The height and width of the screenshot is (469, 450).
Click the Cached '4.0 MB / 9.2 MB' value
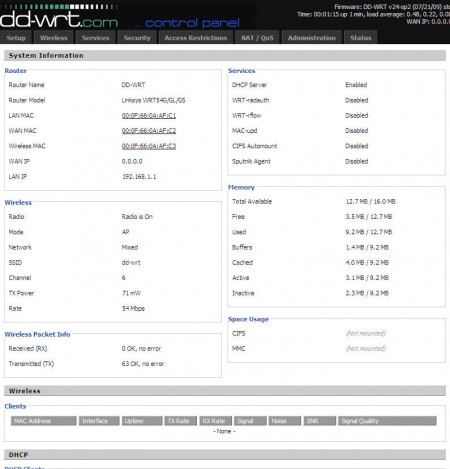pos(367,263)
